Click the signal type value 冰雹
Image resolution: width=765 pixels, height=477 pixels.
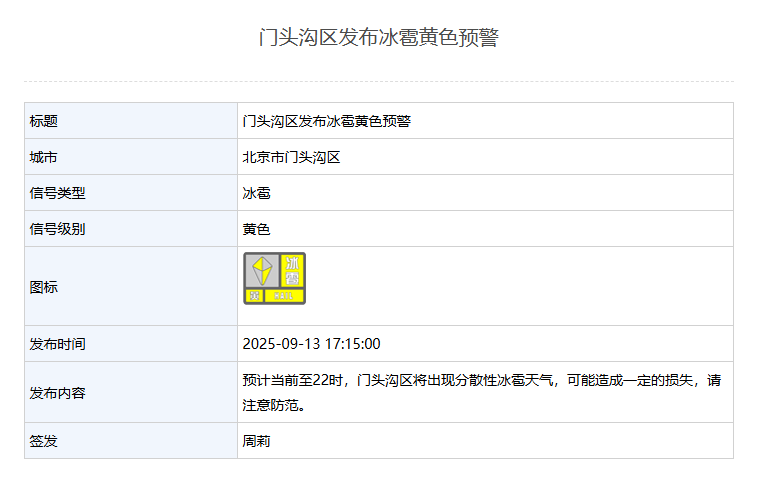257,193
